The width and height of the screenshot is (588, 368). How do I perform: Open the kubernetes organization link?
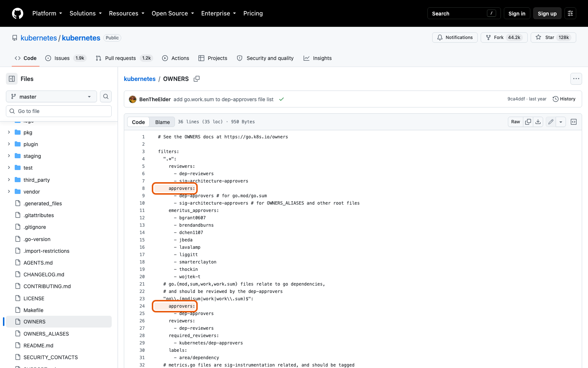[x=39, y=38]
